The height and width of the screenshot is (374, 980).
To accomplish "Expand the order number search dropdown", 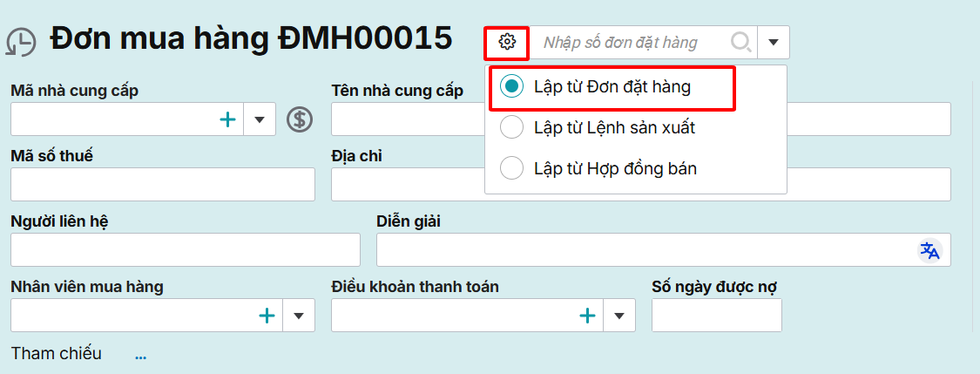I will click(774, 42).
